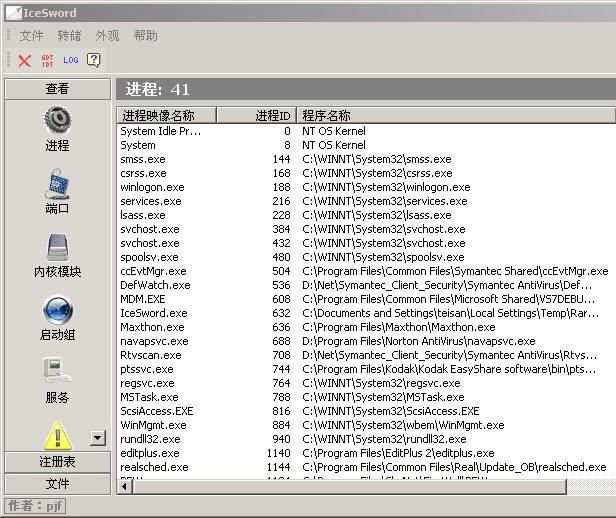
Task: Expand the 文件 section at sidebar bottom
Action: click(57, 484)
